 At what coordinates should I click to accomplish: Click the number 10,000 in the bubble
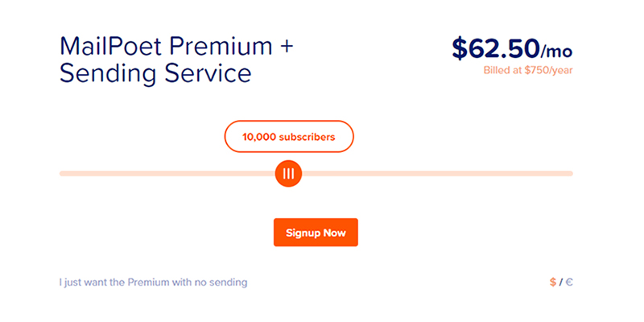tap(258, 137)
